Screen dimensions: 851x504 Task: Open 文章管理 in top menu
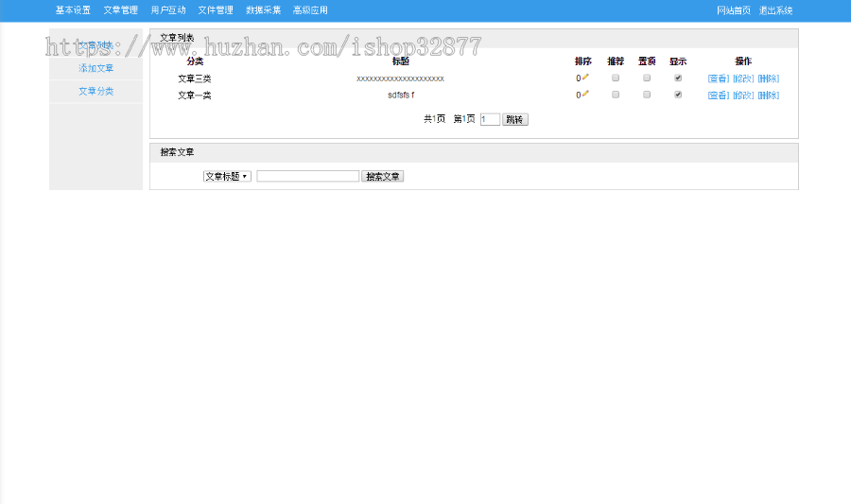click(x=120, y=10)
